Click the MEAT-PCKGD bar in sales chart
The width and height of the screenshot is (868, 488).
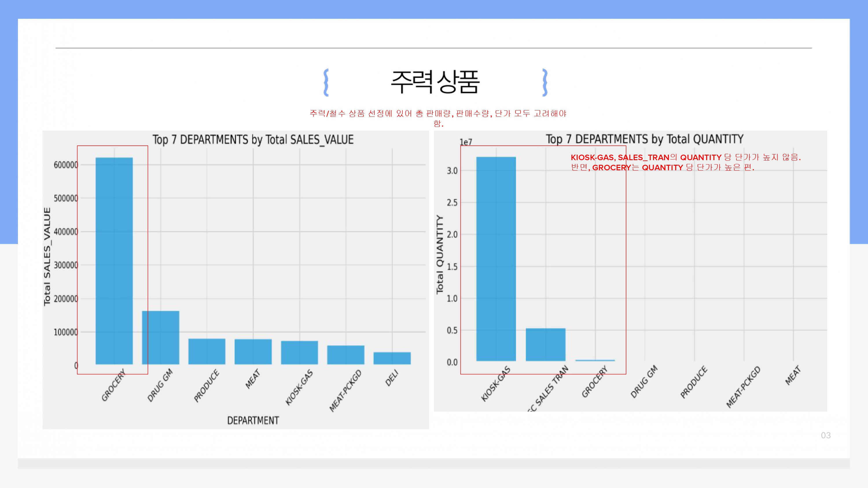(345, 355)
